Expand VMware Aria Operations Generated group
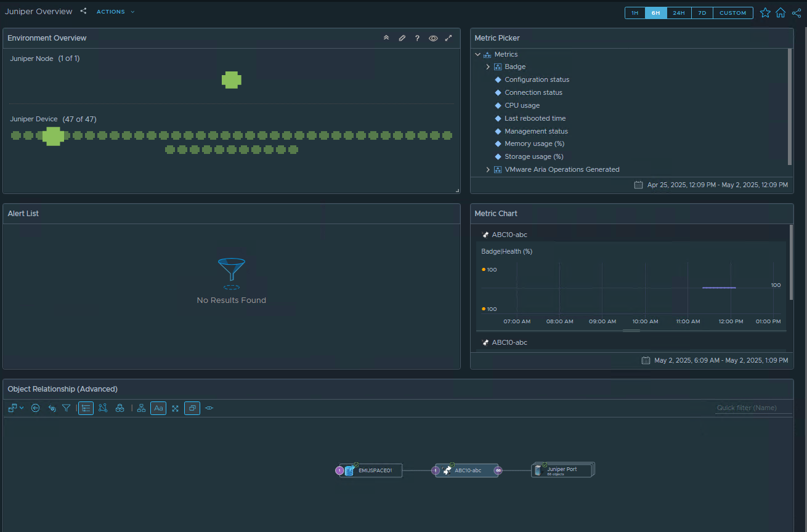 pos(488,169)
